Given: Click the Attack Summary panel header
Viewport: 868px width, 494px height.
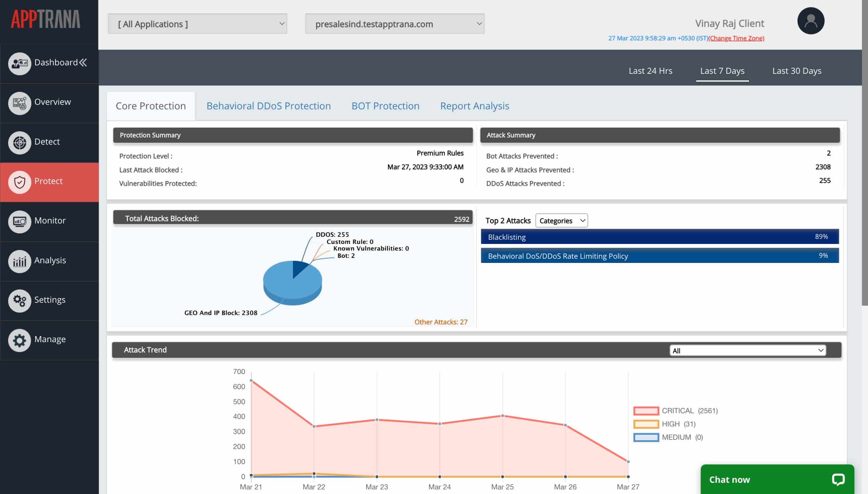Looking at the screenshot, I should pos(659,135).
